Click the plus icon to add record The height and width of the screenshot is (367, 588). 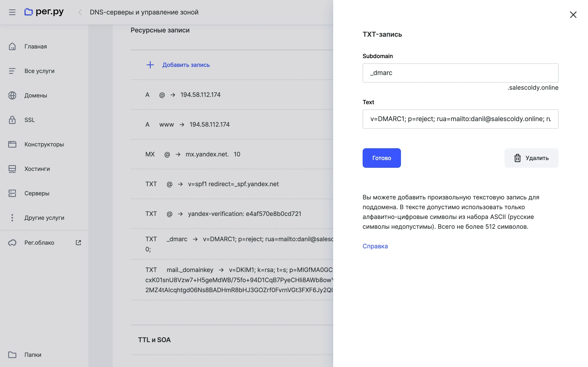pos(150,65)
